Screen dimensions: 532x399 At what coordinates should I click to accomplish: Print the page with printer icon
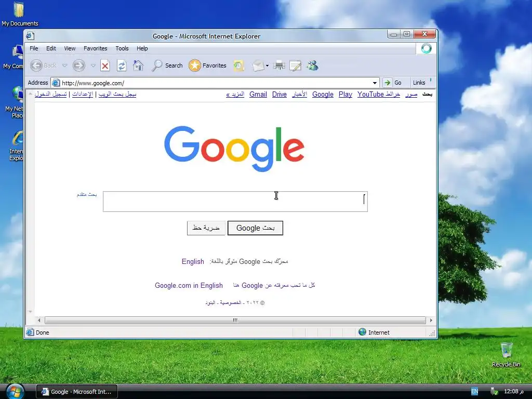coord(279,65)
